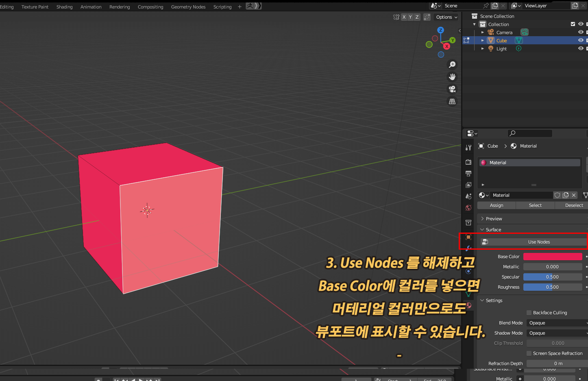The image size is (588, 381).
Task: Switch perspective/orthographic with the grid gizmo
Action: (452, 101)
